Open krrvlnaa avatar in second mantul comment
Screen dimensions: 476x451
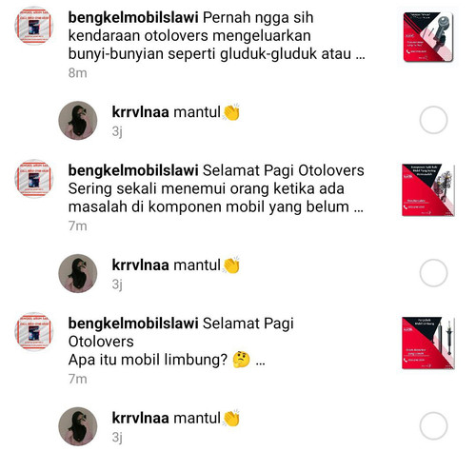[78, 273]
